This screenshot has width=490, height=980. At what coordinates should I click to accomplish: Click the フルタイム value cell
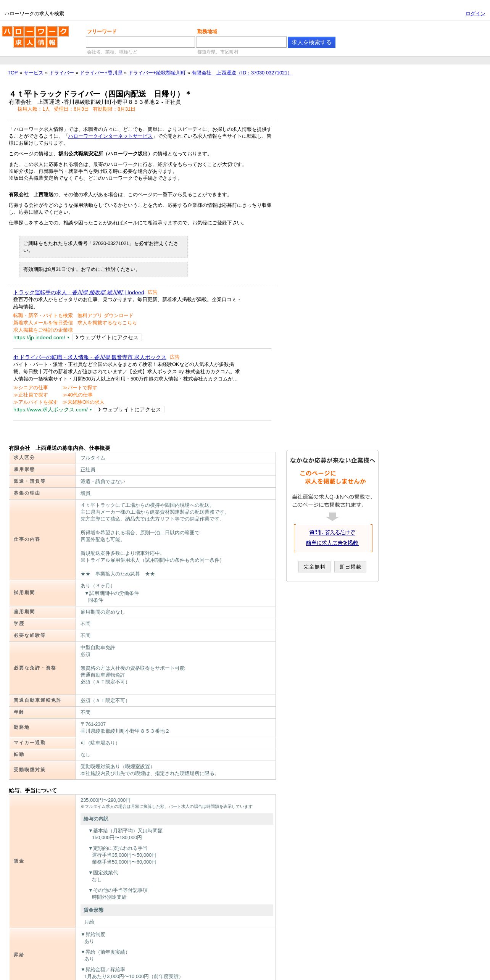pyautogui.click(x=176, y=458)
